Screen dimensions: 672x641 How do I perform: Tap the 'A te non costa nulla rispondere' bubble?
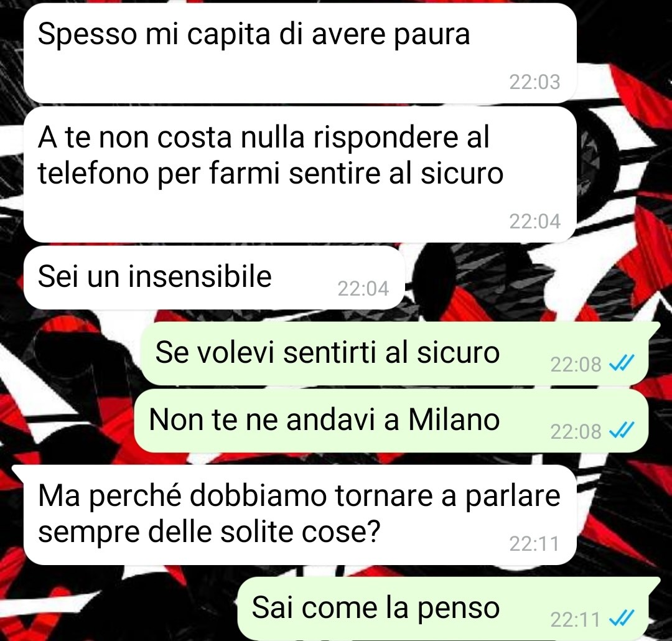tap(300, 174)
